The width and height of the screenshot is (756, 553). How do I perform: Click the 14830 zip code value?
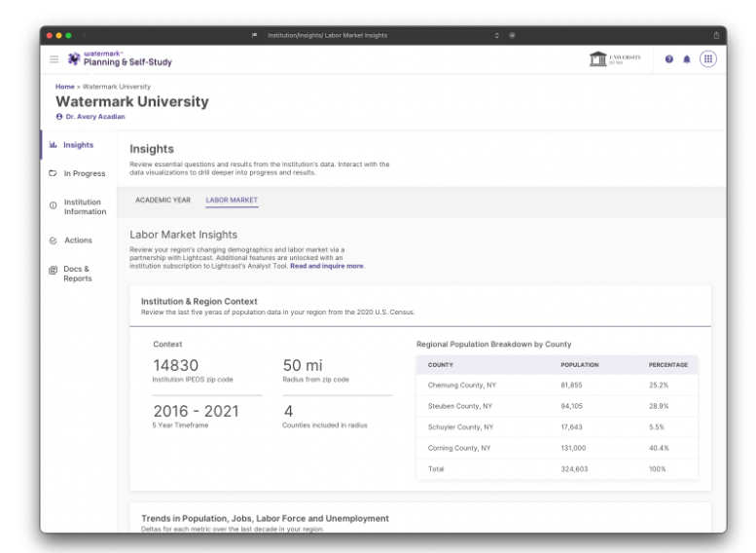175,365
